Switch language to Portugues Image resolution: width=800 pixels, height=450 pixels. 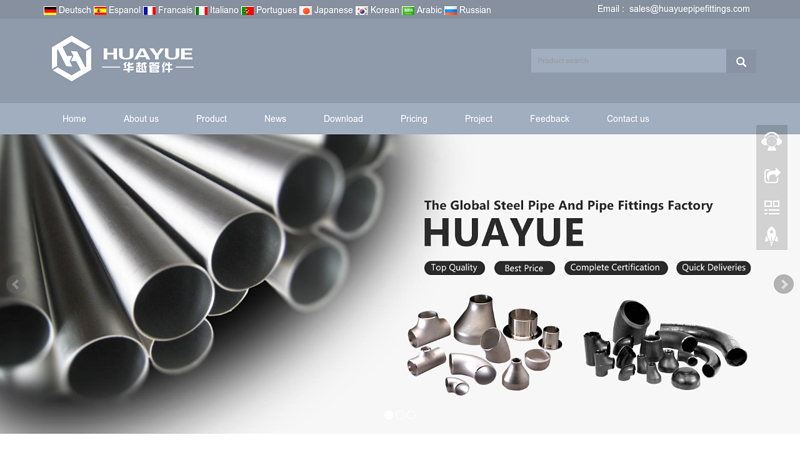276,10
